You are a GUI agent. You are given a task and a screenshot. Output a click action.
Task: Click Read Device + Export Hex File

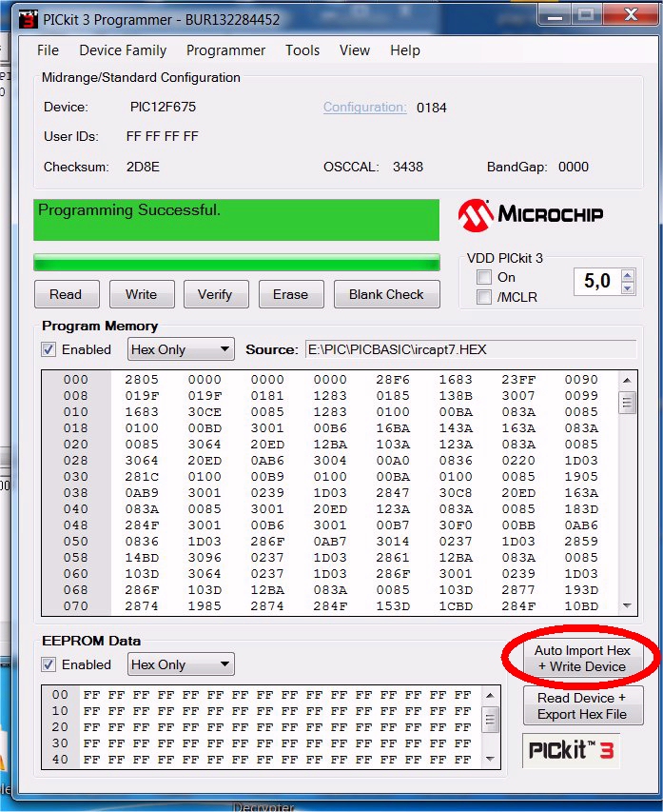tap(583, 705)
